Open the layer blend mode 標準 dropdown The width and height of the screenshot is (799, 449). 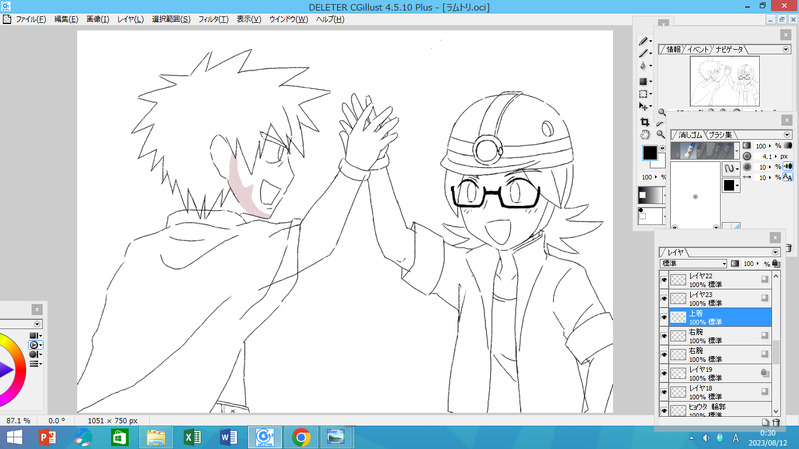(x=694, y=263)
